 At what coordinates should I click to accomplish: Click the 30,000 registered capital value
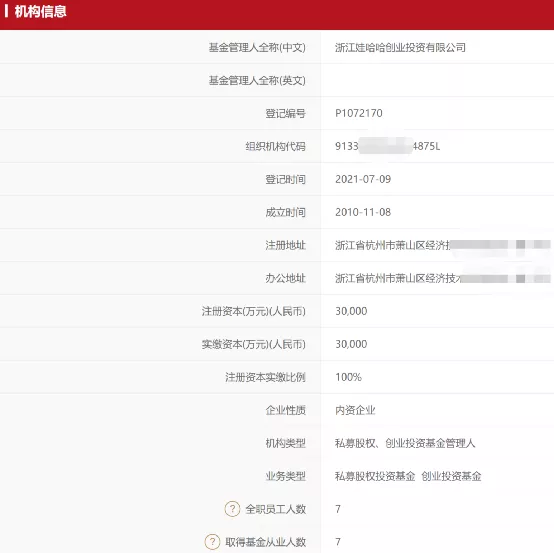[351, 311]
